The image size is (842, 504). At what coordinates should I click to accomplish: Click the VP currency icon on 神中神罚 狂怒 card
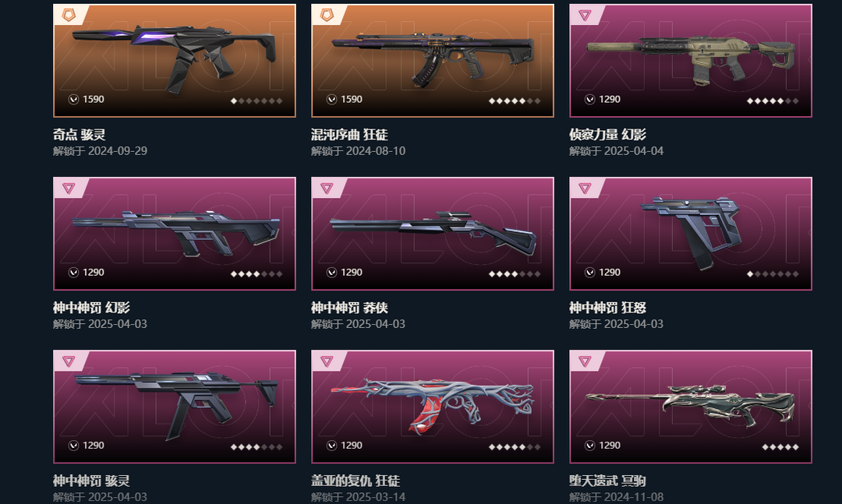(x=590, y=273)
